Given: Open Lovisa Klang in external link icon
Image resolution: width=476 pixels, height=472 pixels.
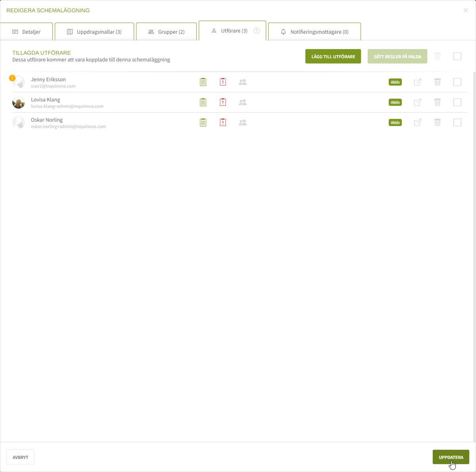Looking at the screenshot, I should click(x=418, y=102).
